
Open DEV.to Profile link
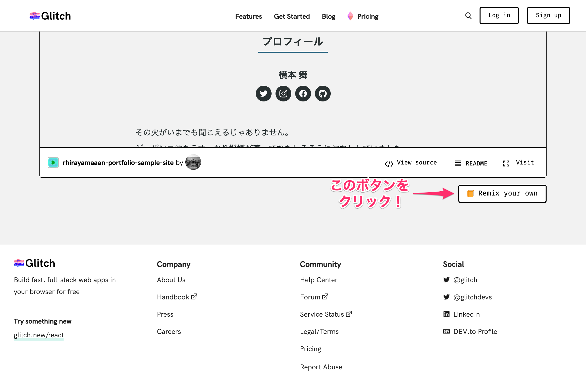click(475, 331)
